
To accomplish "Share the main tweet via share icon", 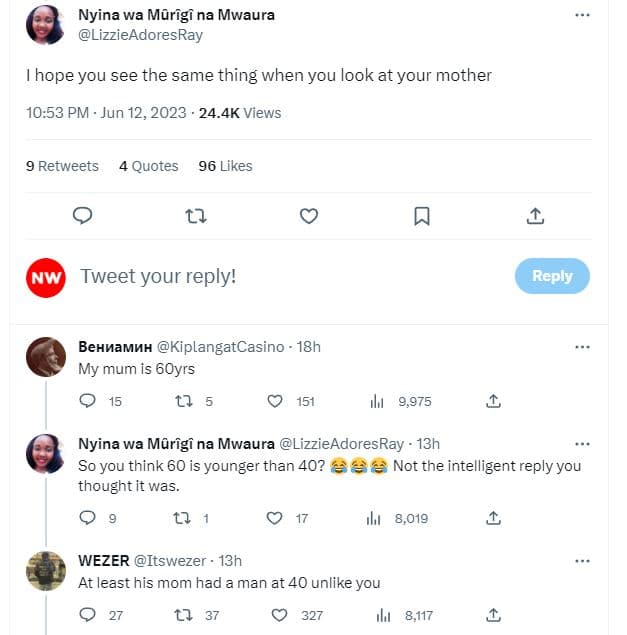I will 535,216.
